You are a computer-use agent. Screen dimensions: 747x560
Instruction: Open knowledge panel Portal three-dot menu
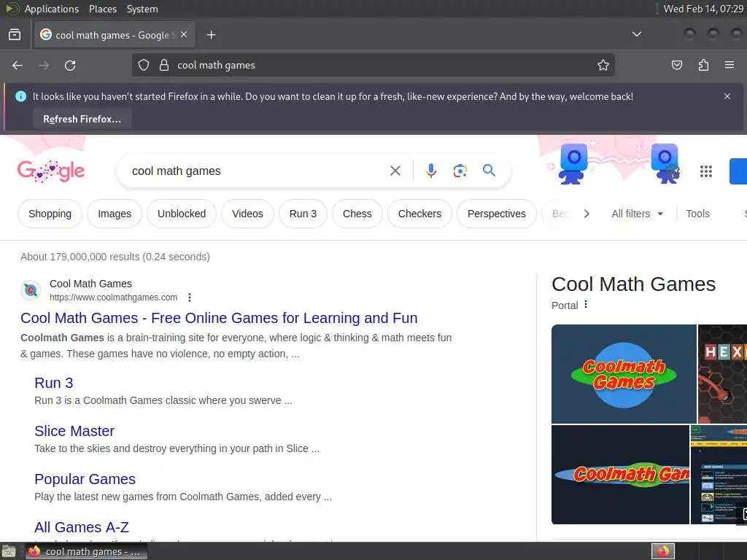pyautogui.click(x=586, y=305)
